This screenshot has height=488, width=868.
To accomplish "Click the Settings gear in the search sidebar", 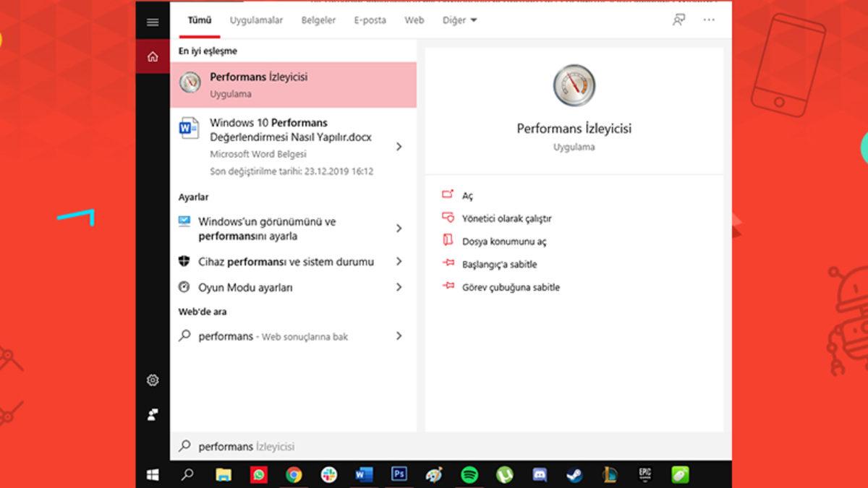I will (x=153, y=380).
